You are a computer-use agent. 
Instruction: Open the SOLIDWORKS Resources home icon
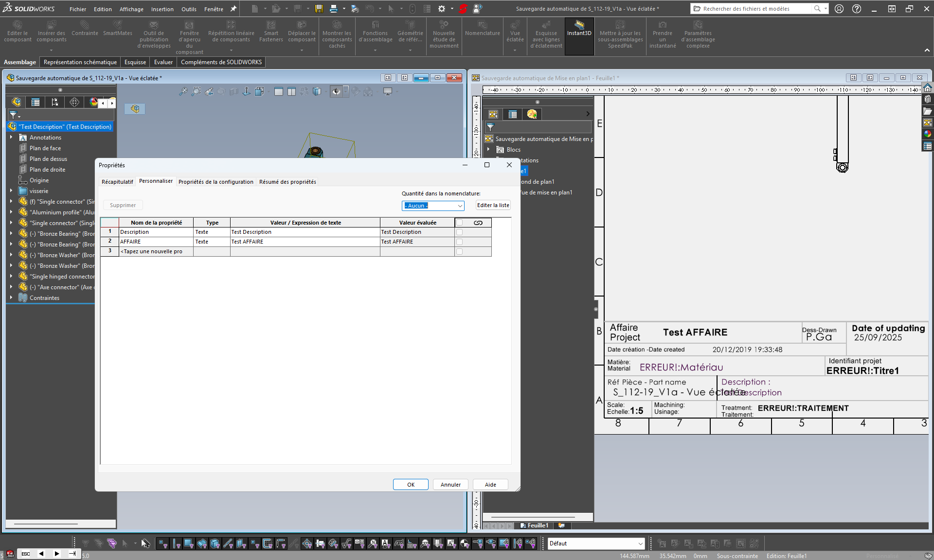pos(928,88)
